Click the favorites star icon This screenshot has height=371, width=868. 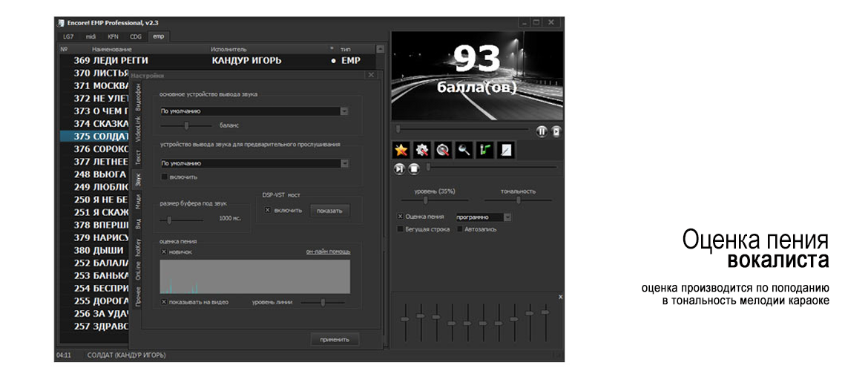click(401, 150)
